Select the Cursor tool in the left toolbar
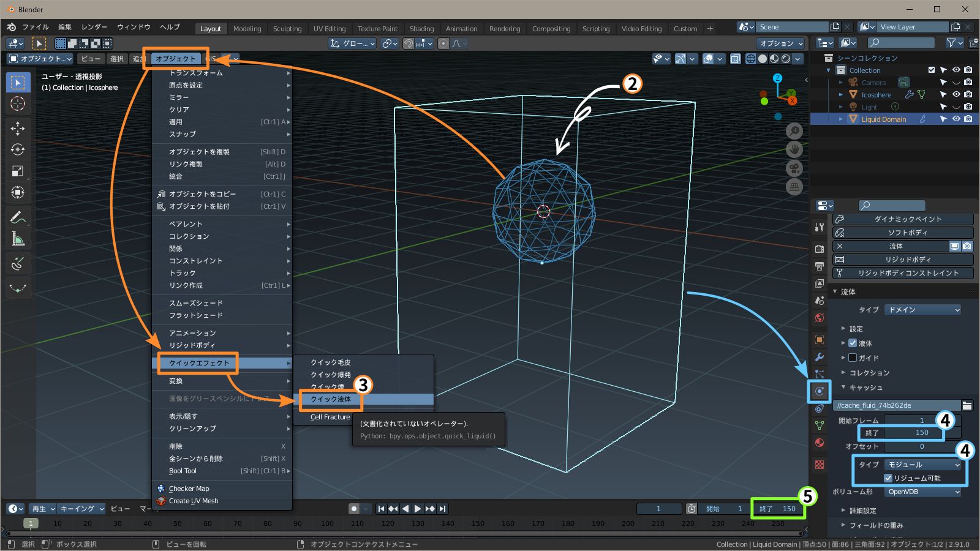Screen dimensions: 980x551 pos(18,103)
